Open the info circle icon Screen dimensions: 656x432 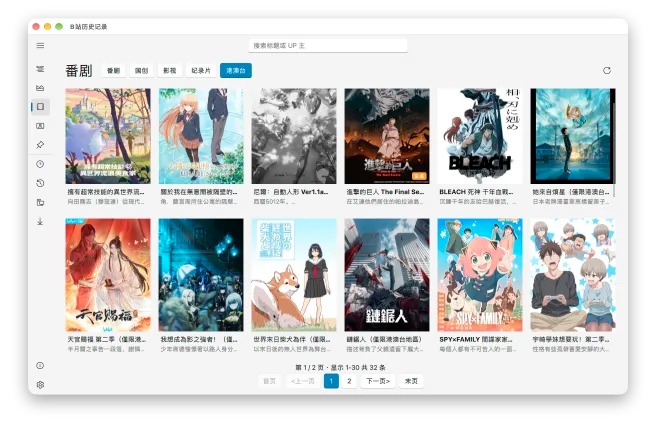point(40,366)
